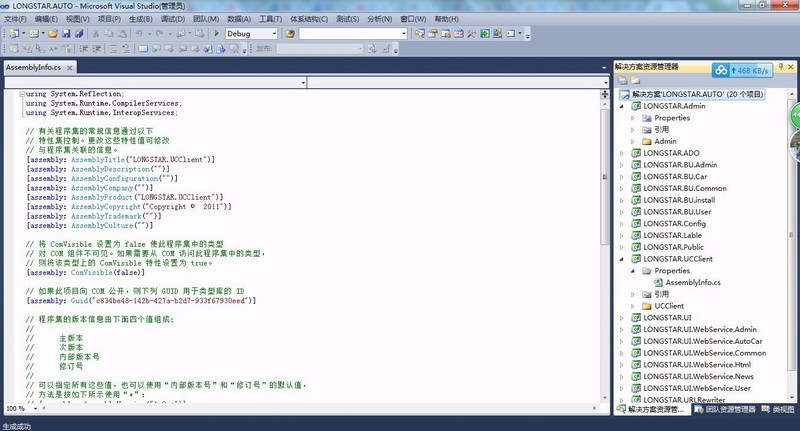The width and height of the screenshot is (800, 431).
Task: Expand the LONGSTAR.ADO project
Action: [x=621, y=153]
